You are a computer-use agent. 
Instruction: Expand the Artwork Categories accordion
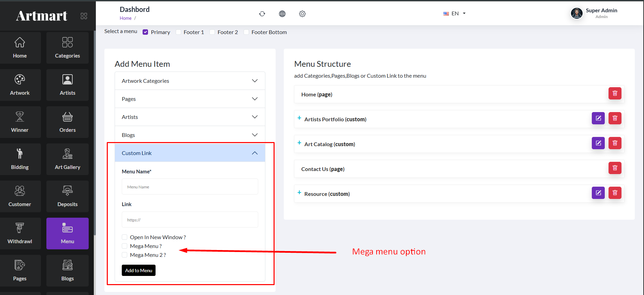190,81
